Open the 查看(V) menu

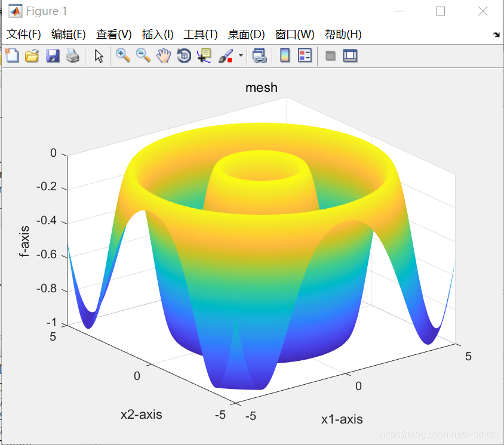point(114,35)
